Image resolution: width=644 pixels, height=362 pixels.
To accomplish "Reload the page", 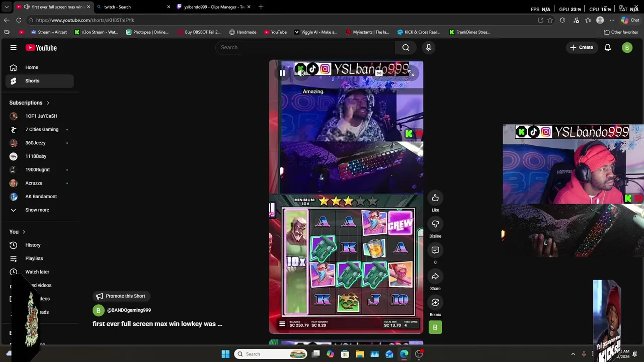I will (19, 20).
